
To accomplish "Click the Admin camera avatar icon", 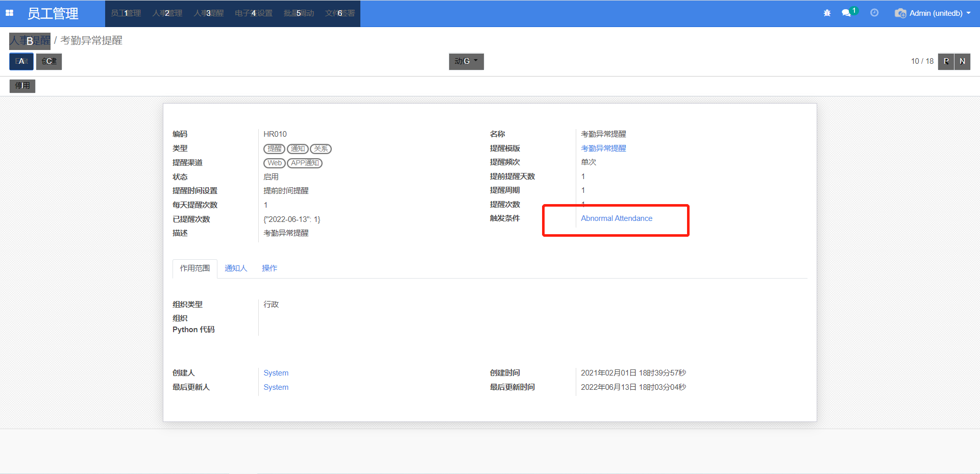I will [900, 13].
